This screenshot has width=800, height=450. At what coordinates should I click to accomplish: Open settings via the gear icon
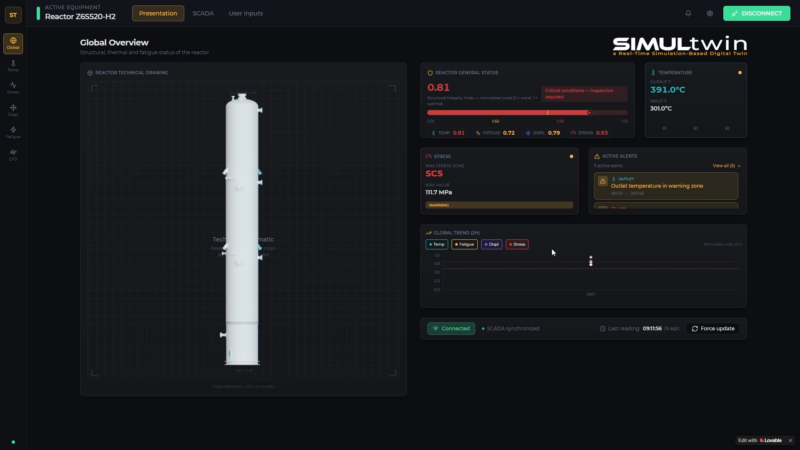[x=710, y=13]
